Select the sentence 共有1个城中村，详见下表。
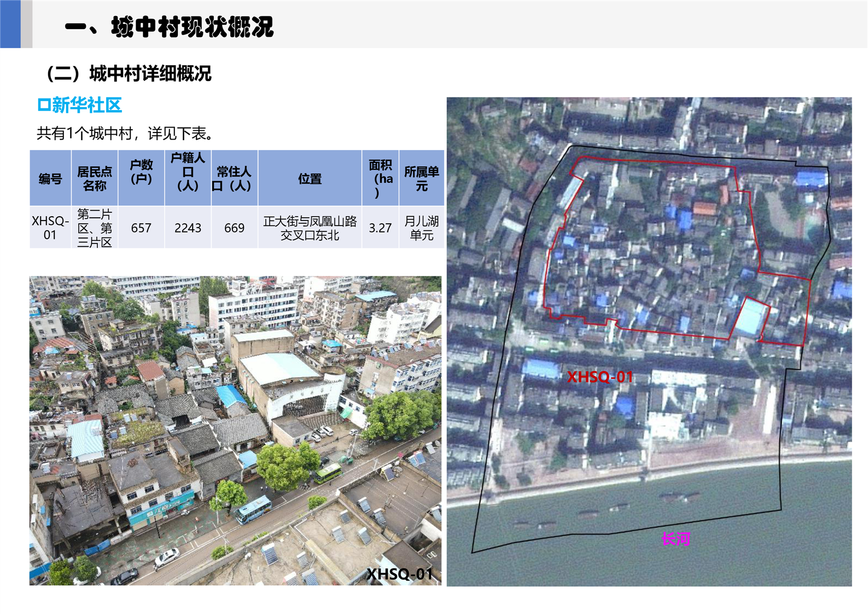Screen dimensions: 868x614 125,133
